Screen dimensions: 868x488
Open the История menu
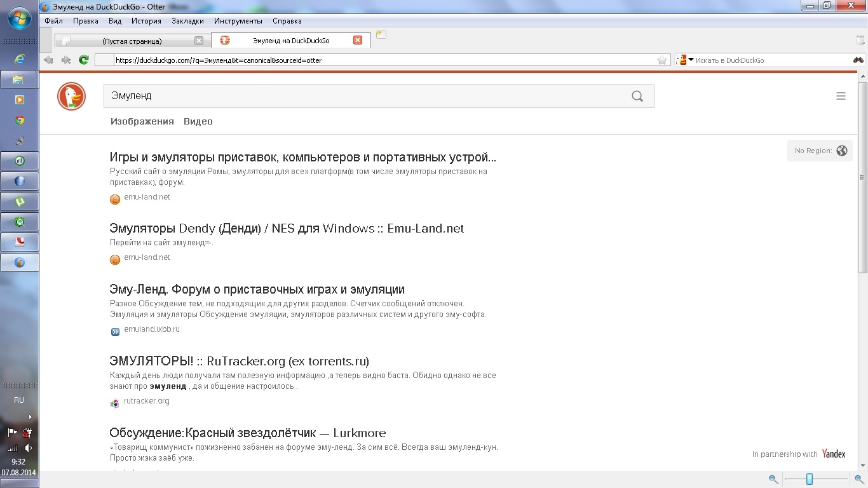[146, 21]
